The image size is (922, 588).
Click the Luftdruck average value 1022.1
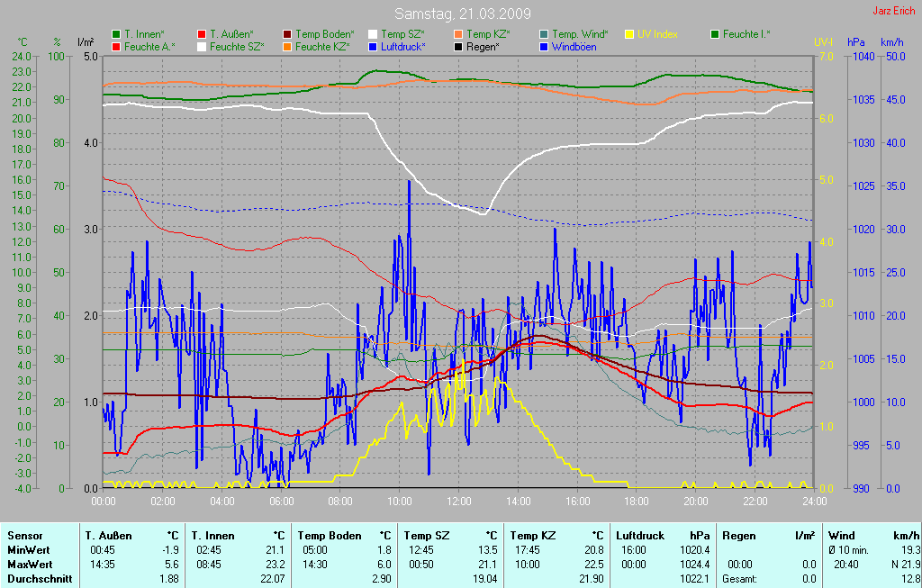point(694,579)
